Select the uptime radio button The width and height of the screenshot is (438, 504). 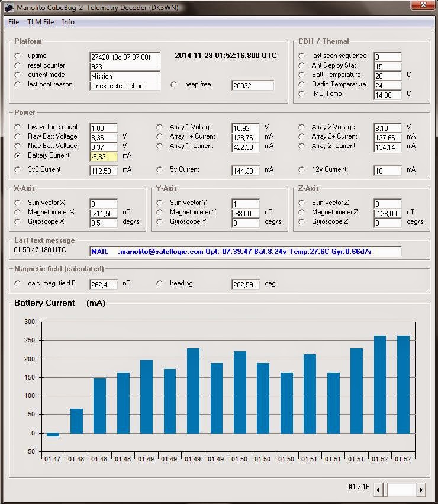(x=18, y=56)
